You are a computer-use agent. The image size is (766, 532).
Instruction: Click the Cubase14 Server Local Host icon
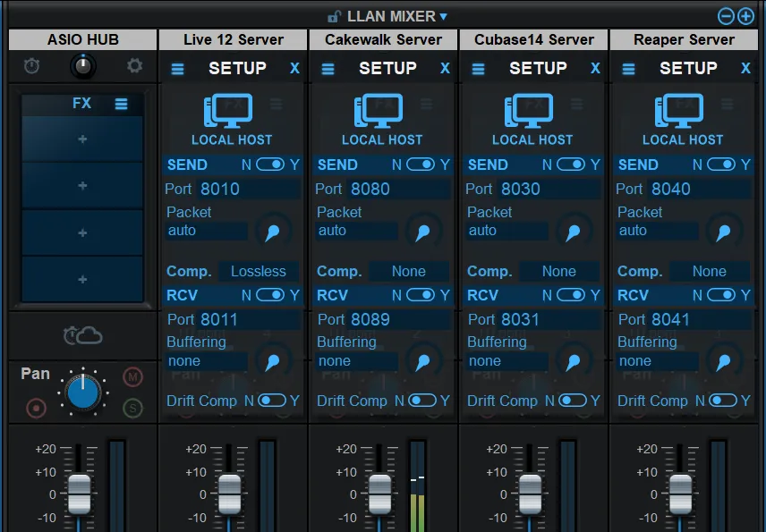point(530,110)
